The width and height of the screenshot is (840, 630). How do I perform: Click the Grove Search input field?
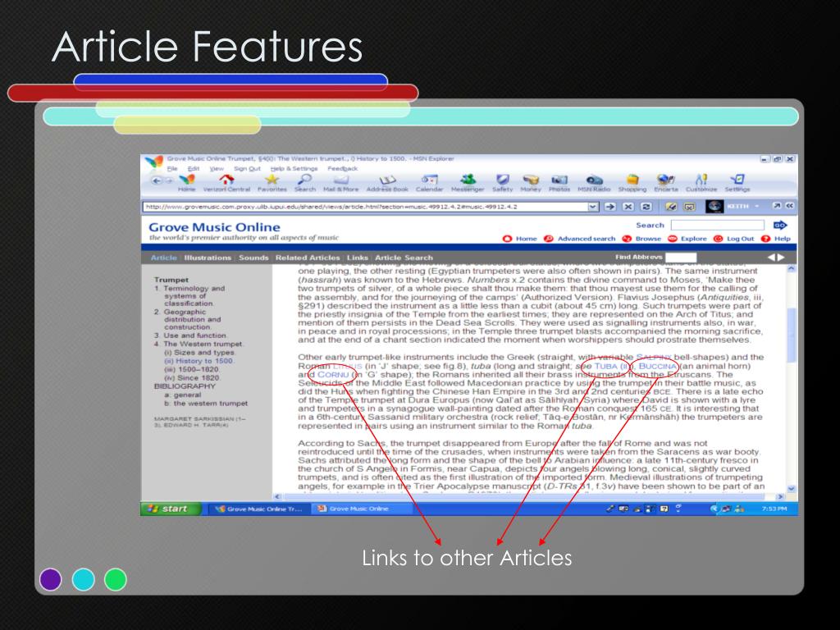[x=717, y=225]
